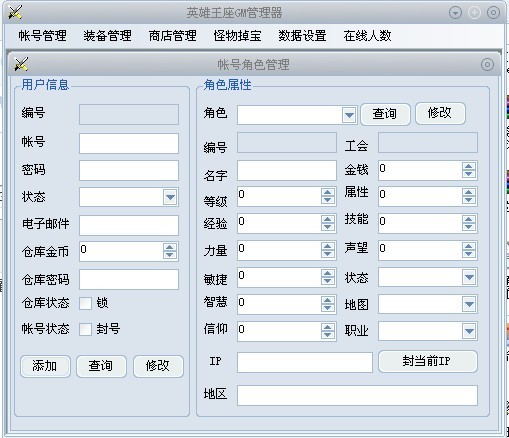The height and width of the screenshot is (438, 509).
Task: Decrease the 经验 value with down arrow
Action: [x=328, y=227]
